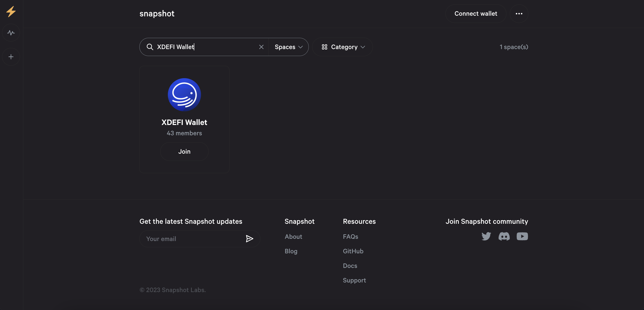
Task: Open the Support footer link
Action: [354, 280]
